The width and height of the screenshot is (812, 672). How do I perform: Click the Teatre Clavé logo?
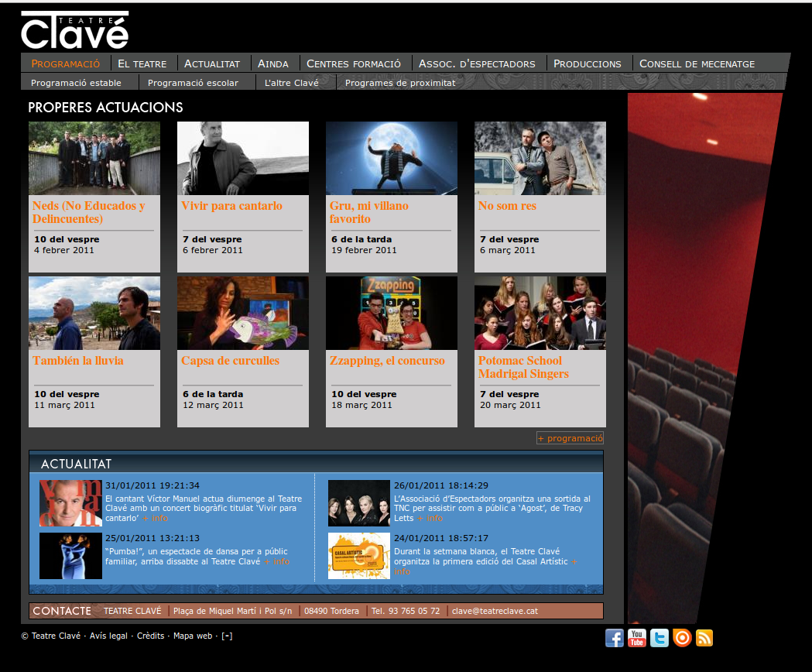(x=74, y=30)
